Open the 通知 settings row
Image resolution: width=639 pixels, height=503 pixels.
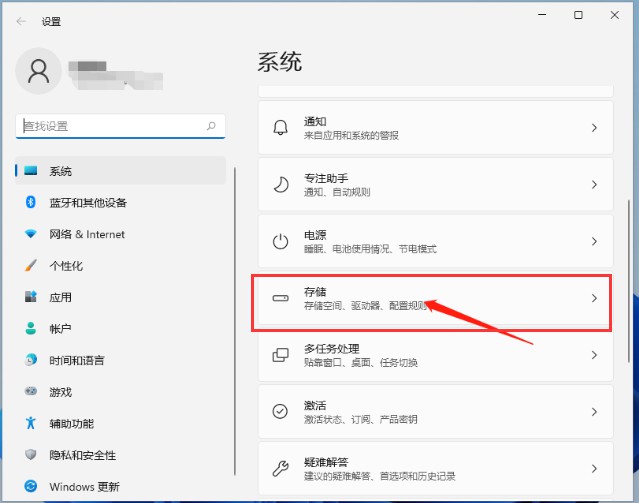(435, 128)
